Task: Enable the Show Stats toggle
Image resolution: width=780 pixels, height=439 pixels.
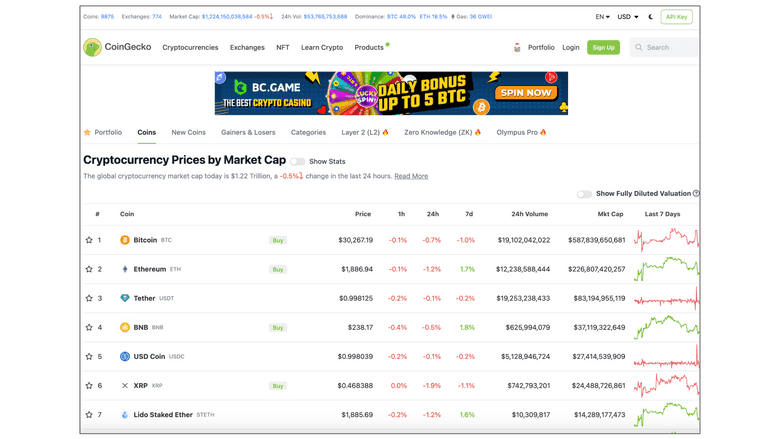Action: pos(298,161)
